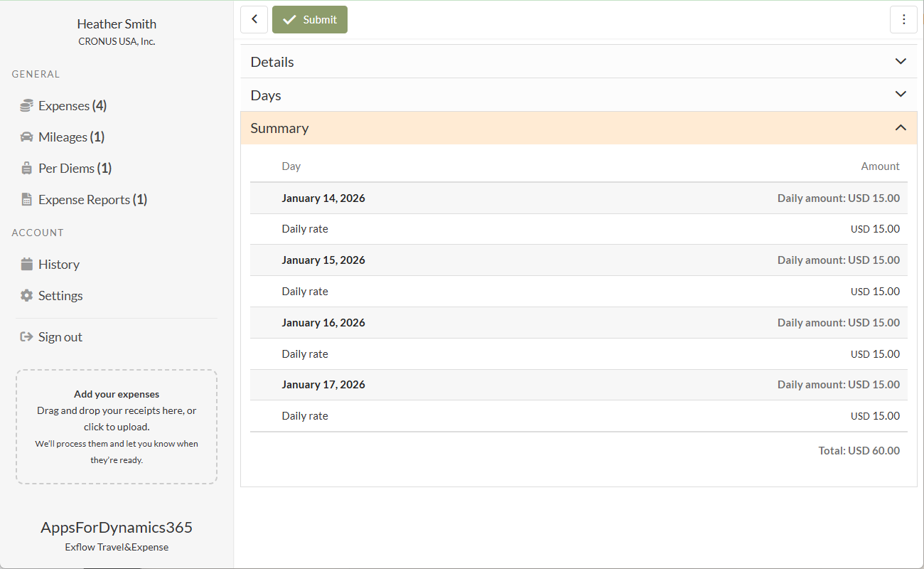Click the Mileages car icon

pos(27,137)
